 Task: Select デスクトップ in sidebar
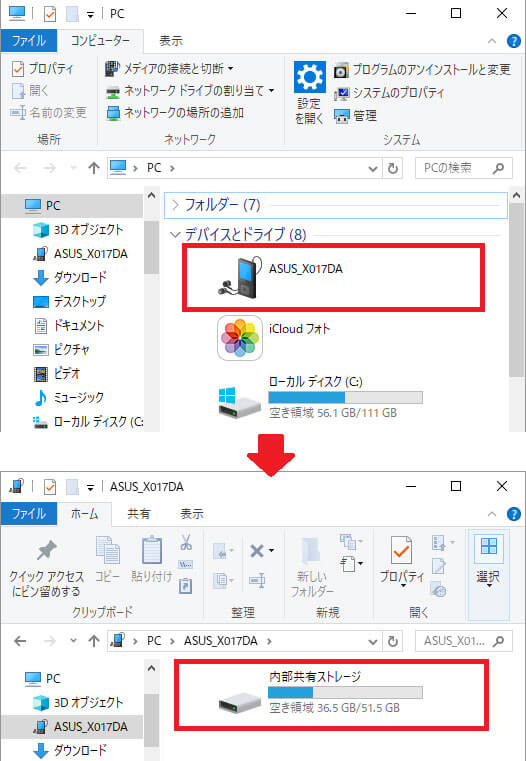coord(69,301)
